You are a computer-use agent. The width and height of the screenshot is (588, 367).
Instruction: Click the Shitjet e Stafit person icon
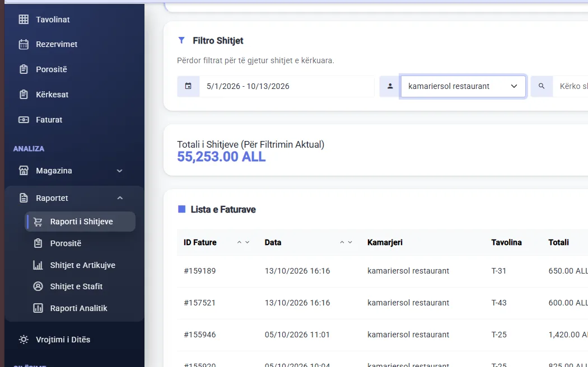tap(38, 286)
